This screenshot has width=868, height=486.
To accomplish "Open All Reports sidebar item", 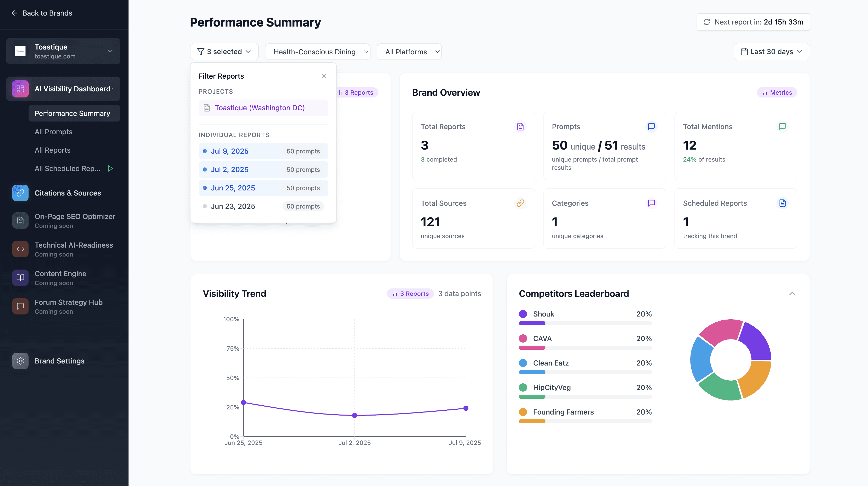I will pos(53,150).
